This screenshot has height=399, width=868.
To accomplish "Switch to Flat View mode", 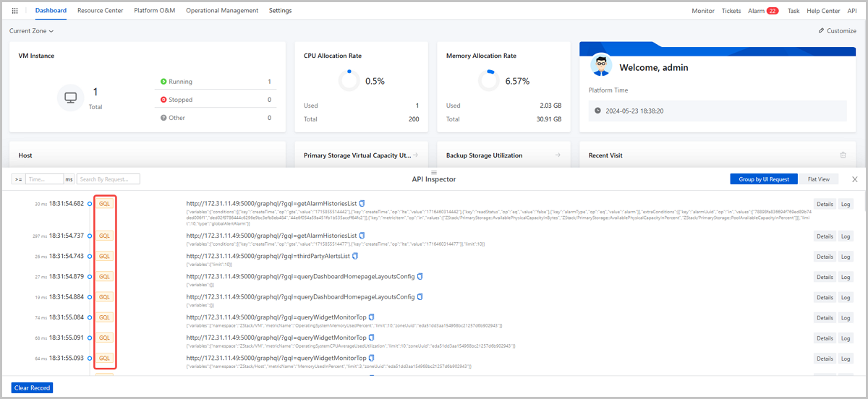I will [818, 179].
